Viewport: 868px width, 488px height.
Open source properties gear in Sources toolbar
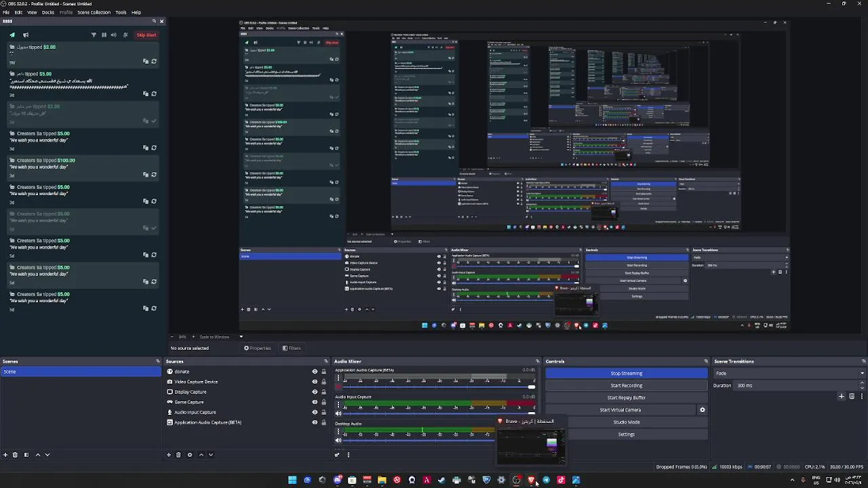click(190, 455)
